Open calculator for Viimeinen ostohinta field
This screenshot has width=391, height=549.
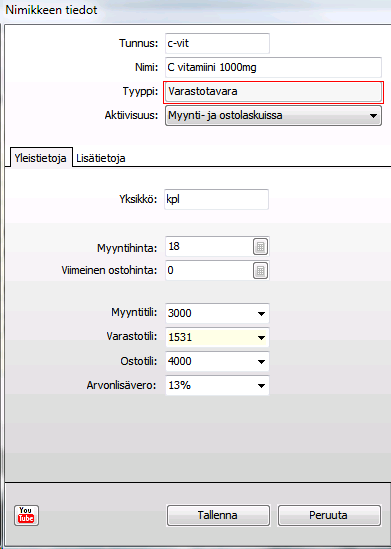pos(260,270)
